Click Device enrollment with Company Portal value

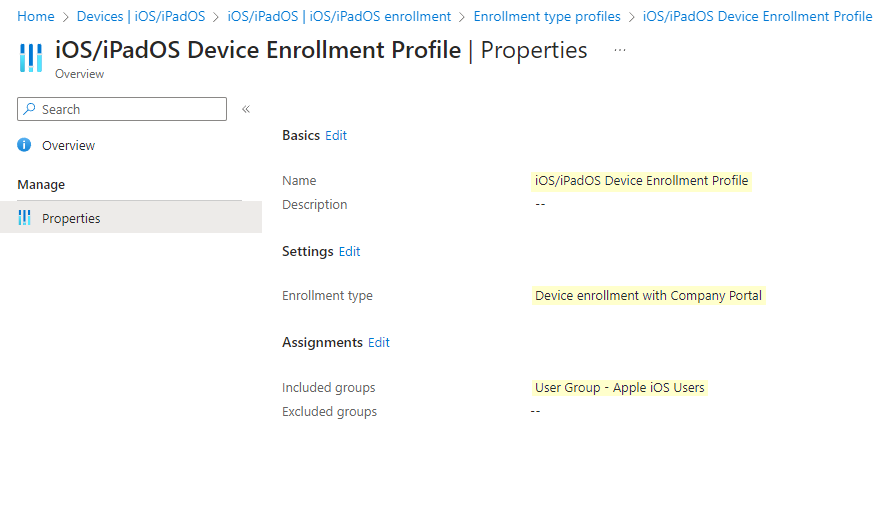pos(648,296)
